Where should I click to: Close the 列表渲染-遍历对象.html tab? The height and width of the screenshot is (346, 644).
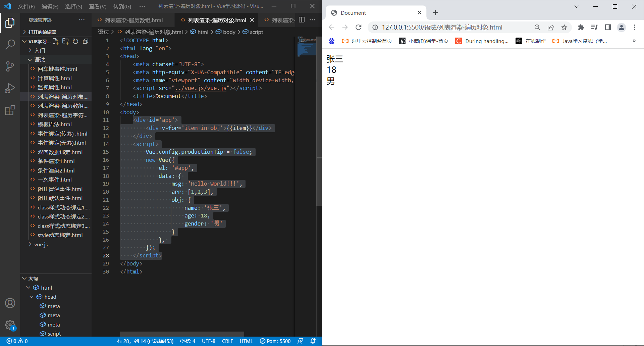click(252, 20)
